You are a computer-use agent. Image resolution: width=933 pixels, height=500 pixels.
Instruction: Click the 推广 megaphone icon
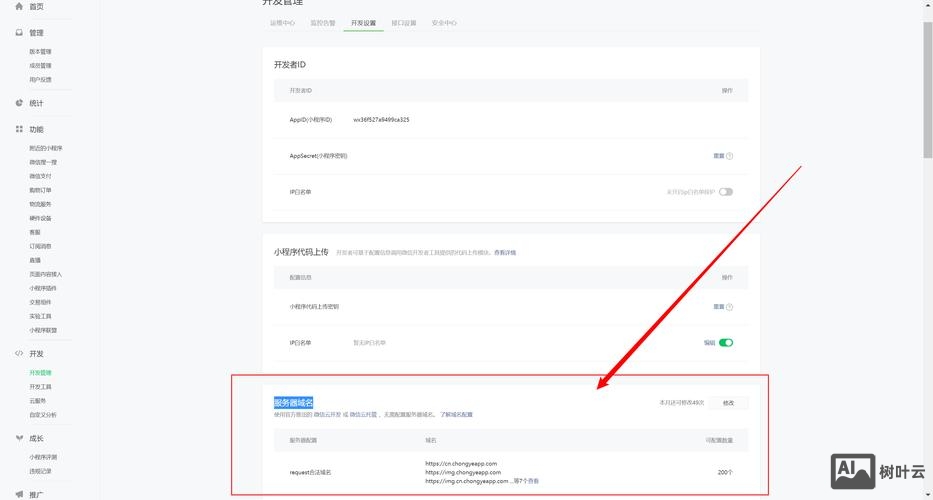(19, 494)
